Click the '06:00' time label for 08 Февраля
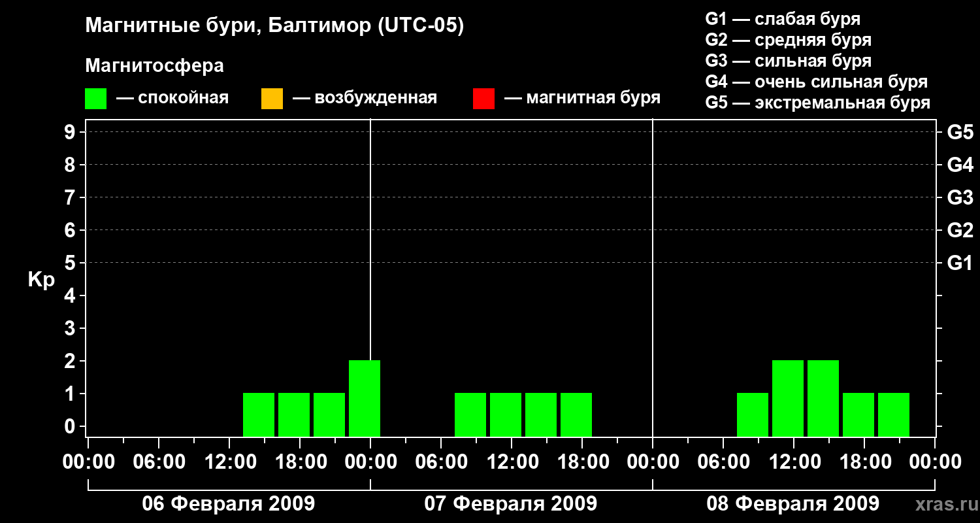The width and height of the screenshot is (980, 523). 723,462
